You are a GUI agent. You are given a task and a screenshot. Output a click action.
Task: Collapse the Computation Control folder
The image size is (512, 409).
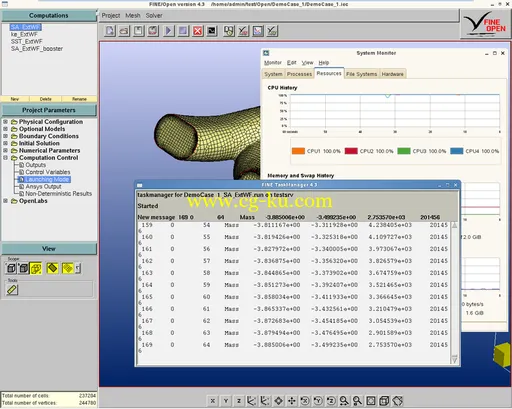pos(5,158)
